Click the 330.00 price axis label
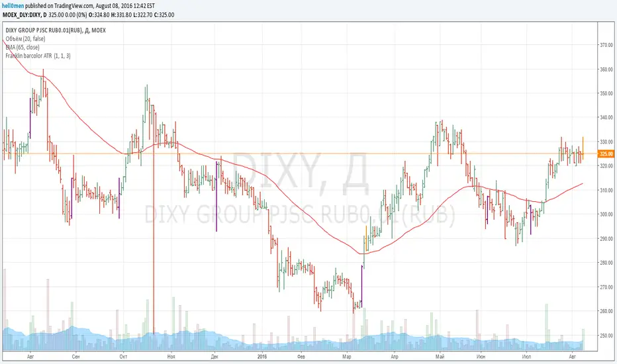The width and height of the screenshot is (617, 364). [606, 142]
